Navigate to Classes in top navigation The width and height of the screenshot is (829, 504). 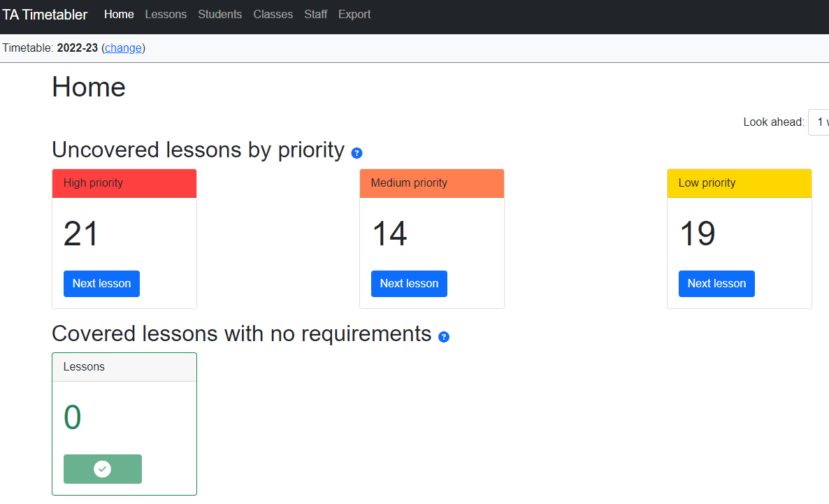[x=273, y=15]
